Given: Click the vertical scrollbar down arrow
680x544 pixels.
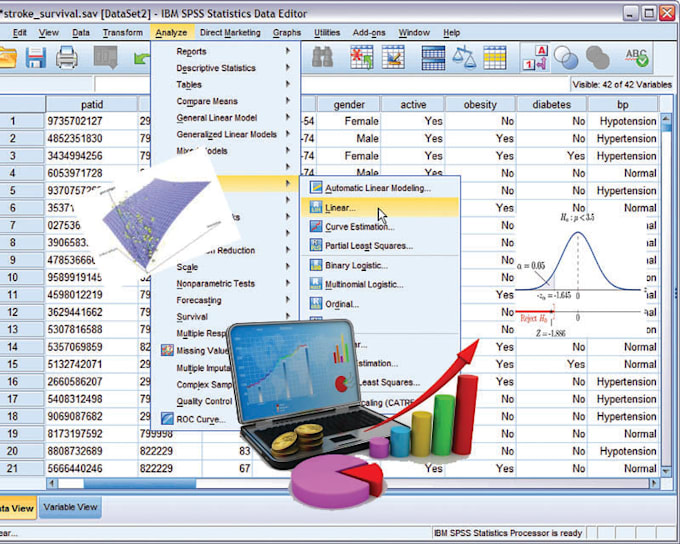Looking at the screenshot, I should pos(666,470).
